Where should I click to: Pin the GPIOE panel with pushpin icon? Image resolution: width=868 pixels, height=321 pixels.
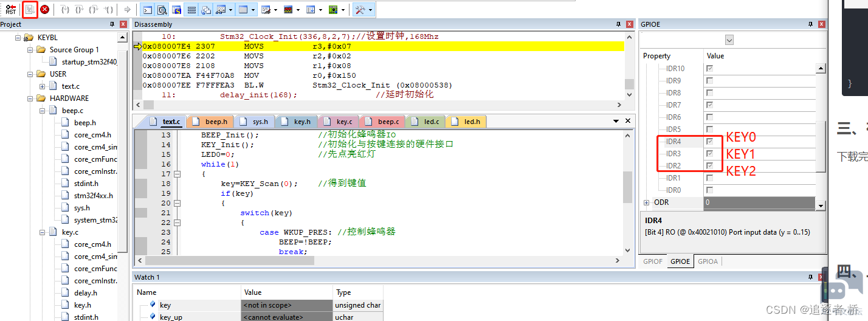pos(811,24)
